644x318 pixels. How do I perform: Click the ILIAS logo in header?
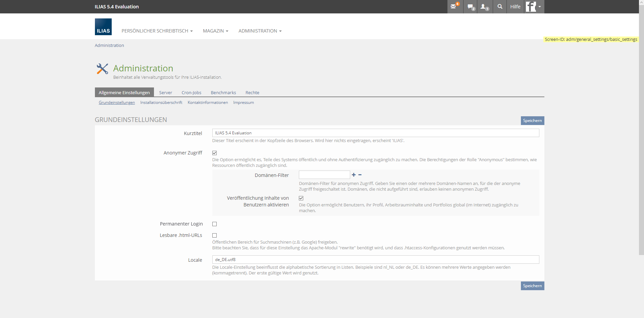pyautogui.click(x=103, y=27)
